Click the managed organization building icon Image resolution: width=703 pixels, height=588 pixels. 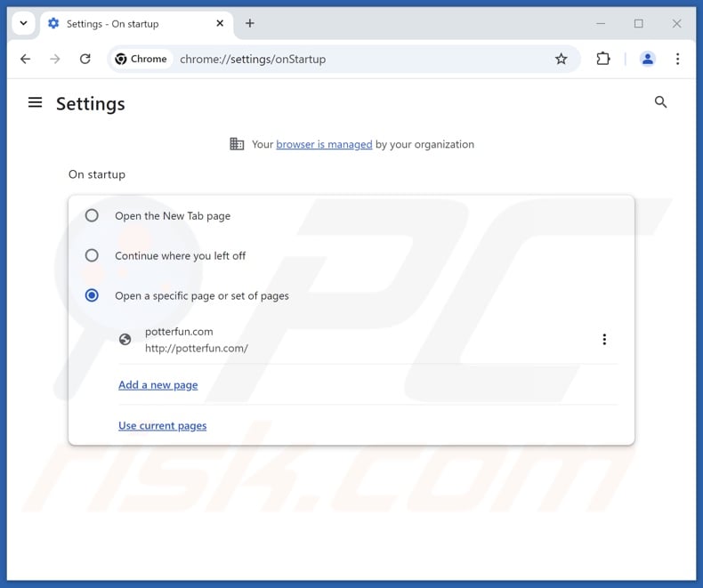pos(237,144)
